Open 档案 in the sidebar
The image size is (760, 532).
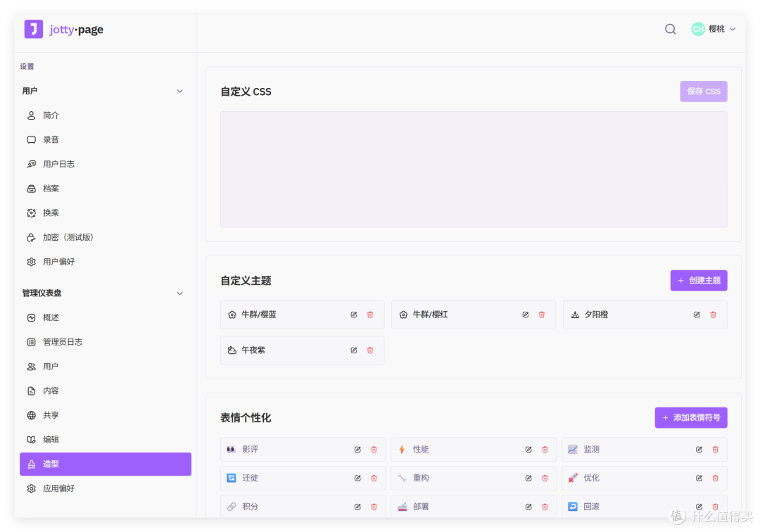105,189
